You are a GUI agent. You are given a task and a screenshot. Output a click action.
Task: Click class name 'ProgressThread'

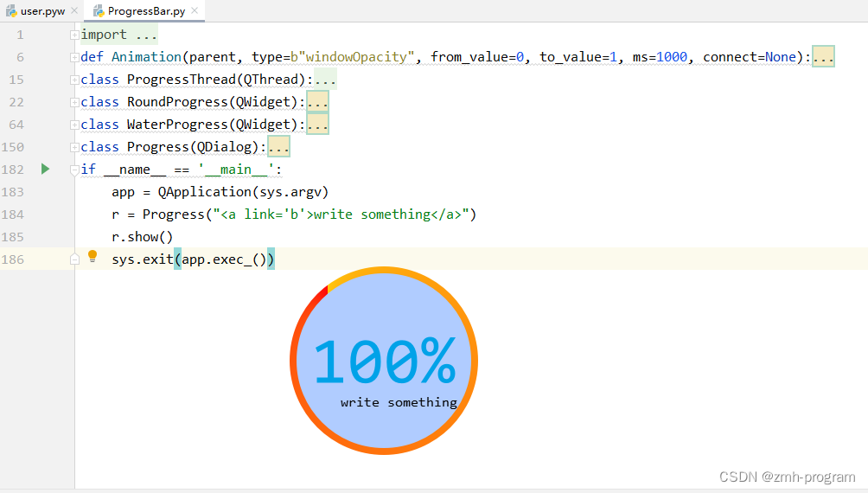coord(181,80)
